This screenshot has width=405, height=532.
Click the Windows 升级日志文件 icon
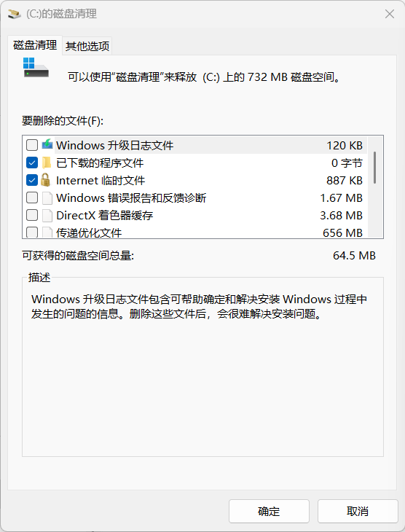pyautogui.click(x=47, y=145)
